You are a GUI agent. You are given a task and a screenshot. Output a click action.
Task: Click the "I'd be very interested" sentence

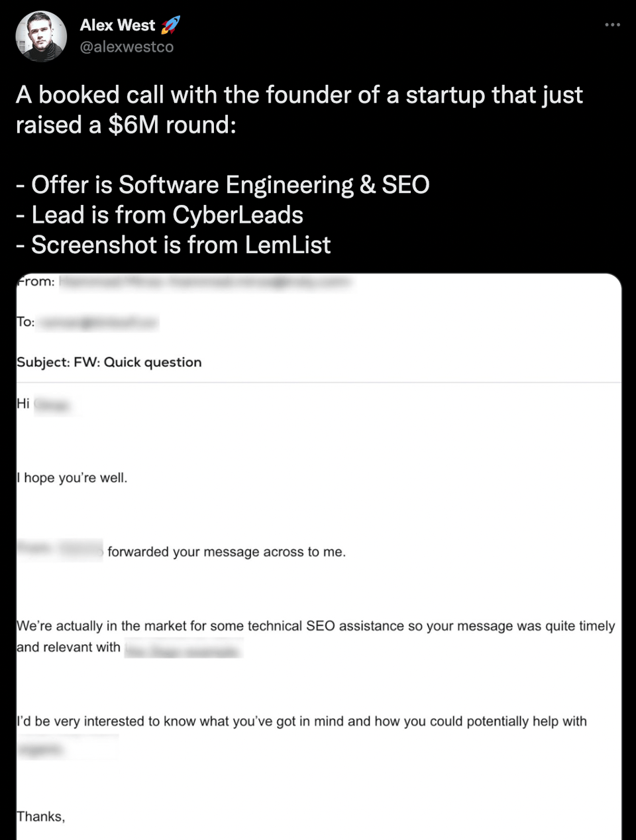pos(301,721)
